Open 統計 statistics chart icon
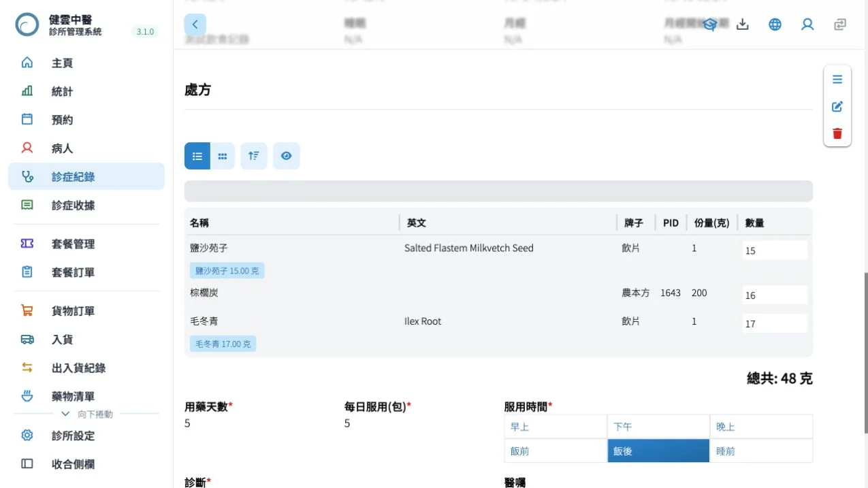 (x=27, y=91)
